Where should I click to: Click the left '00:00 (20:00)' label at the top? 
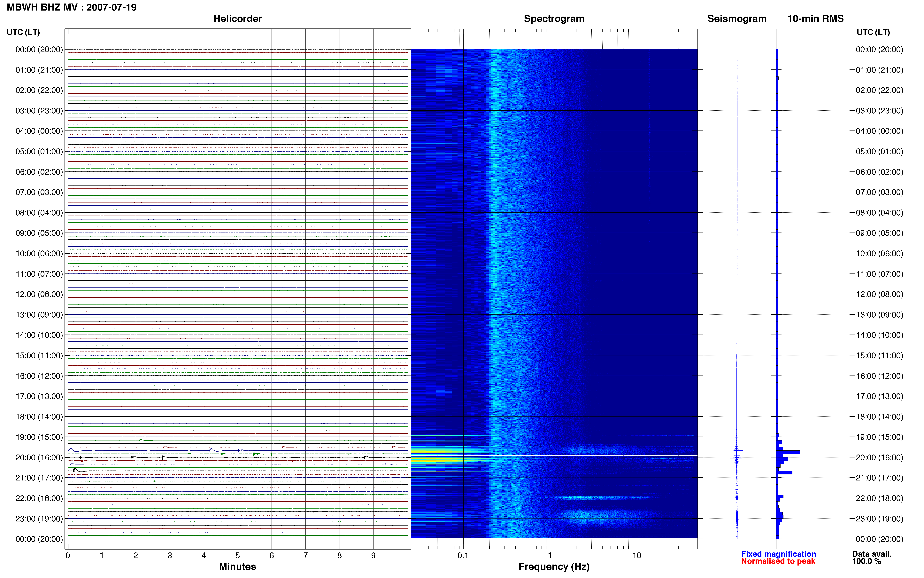point(39,49)
